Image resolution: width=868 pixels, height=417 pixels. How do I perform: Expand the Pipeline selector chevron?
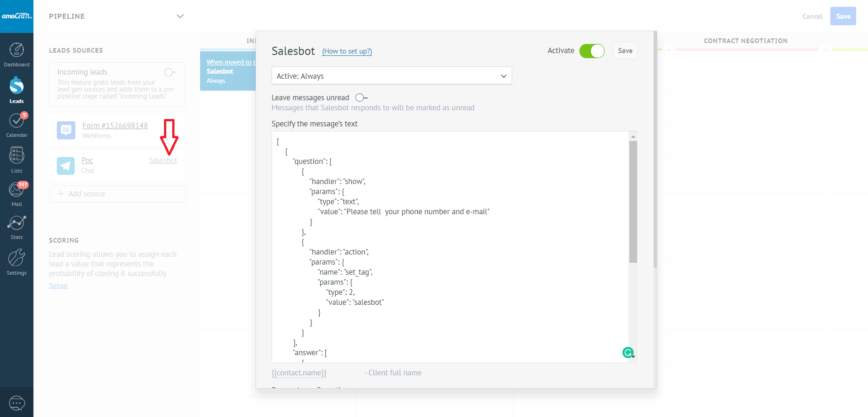(180, 16)
